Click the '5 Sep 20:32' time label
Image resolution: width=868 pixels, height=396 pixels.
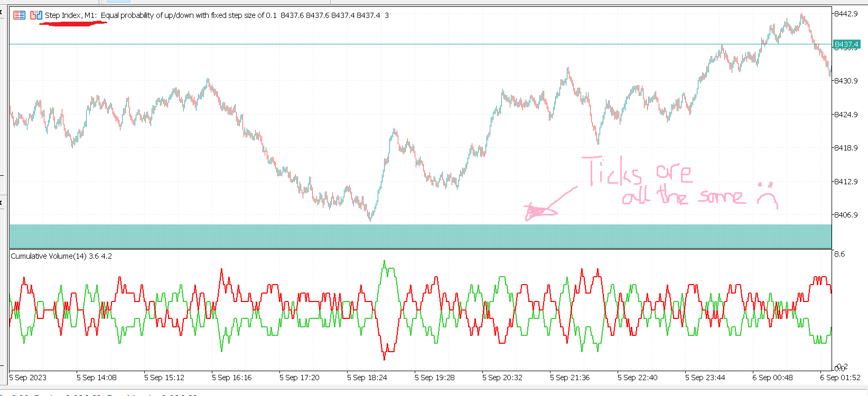tap(502, 378)
